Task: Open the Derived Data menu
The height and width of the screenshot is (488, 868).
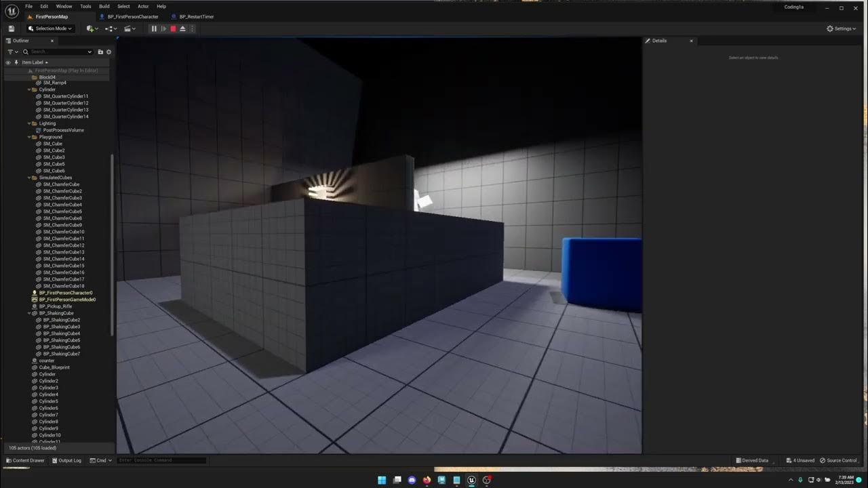Action: pos(752,460)
